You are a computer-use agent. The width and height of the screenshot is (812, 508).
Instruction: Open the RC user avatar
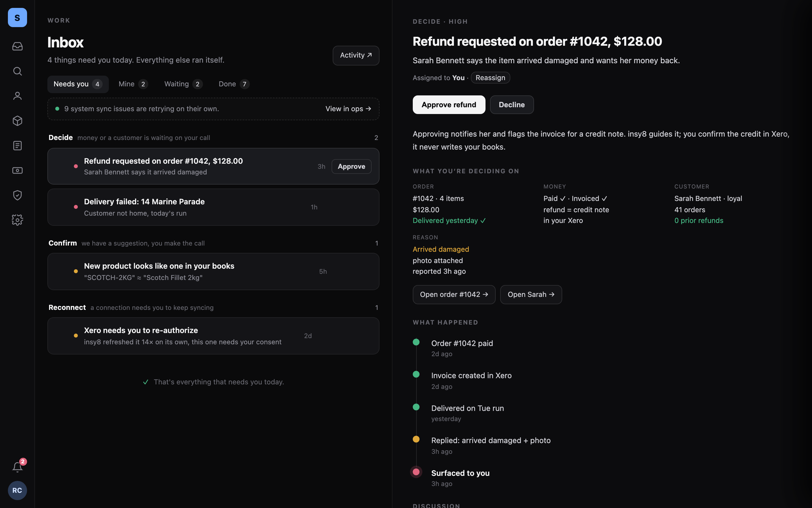tap(17, 491)
